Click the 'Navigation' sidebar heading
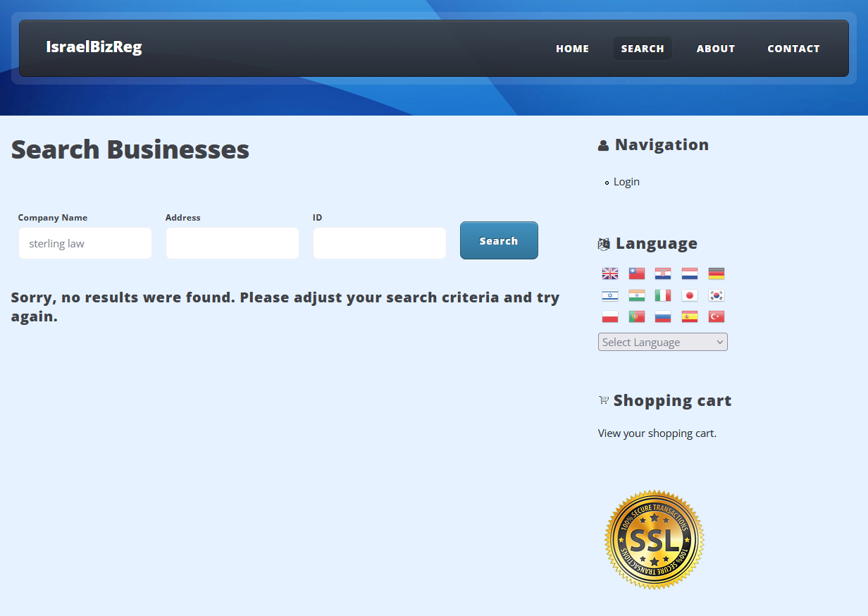This screenshot has height=616, width=868. coord(662,144)
